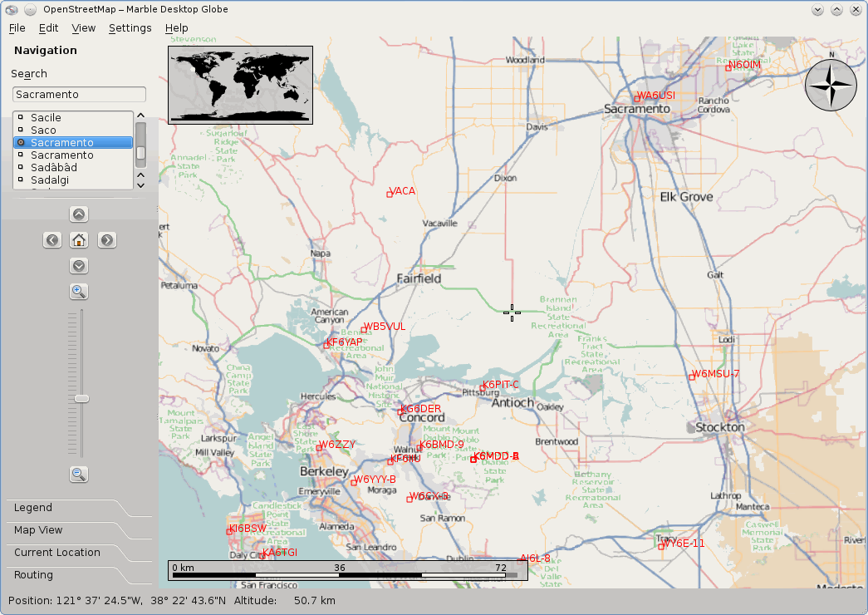Click the W6MSU-7 station marker
The width and height of the screenshot is (868, 615).
[692, 377]
